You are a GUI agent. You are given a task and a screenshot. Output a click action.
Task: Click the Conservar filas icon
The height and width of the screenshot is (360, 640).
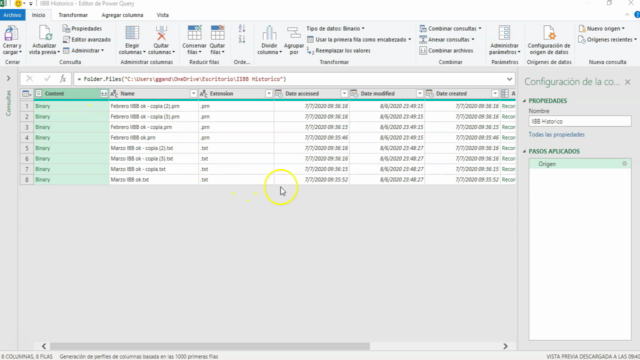click(x=194, y=33)
